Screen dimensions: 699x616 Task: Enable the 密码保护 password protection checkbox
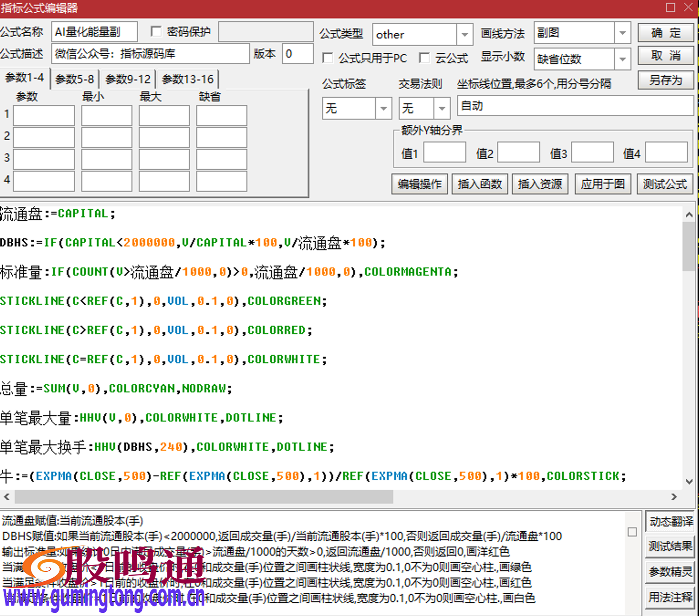pos(156,31)
